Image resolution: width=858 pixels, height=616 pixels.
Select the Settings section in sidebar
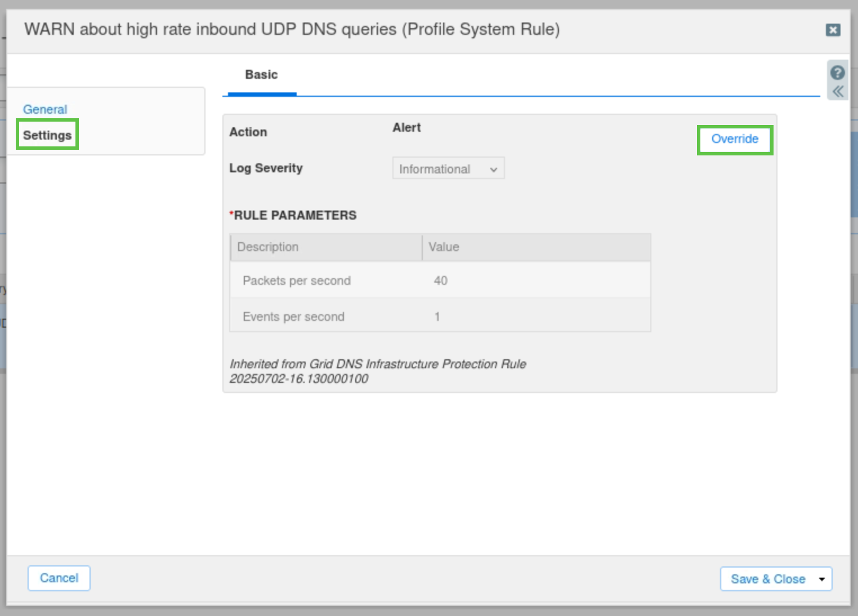coord(47,135)
